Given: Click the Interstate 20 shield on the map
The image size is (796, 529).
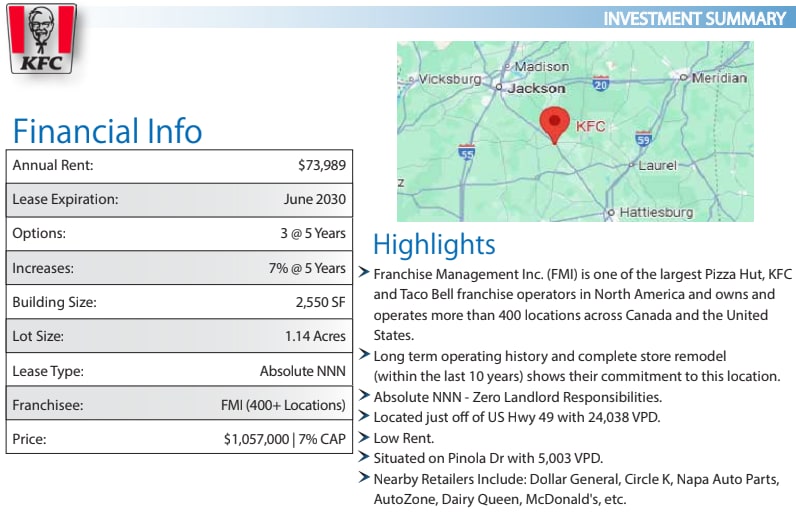Looking at the screenshot, I should click(x=600, y=85).
